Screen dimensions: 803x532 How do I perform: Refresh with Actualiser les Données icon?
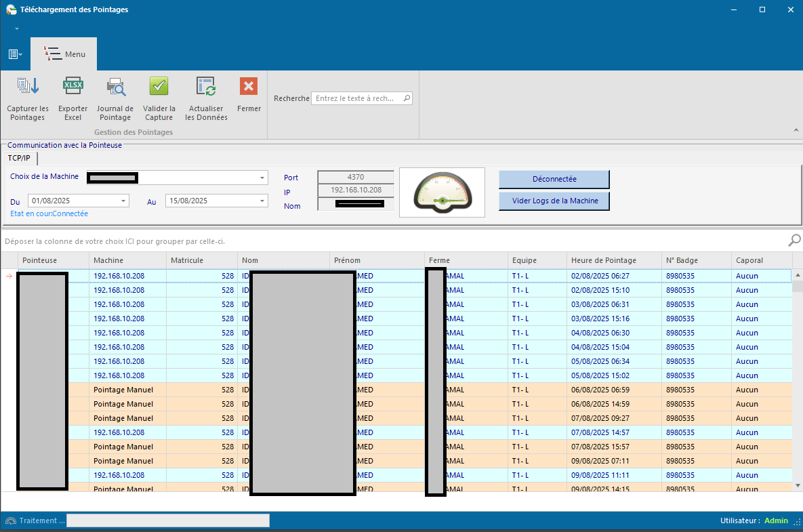click(x=206, y=86)
